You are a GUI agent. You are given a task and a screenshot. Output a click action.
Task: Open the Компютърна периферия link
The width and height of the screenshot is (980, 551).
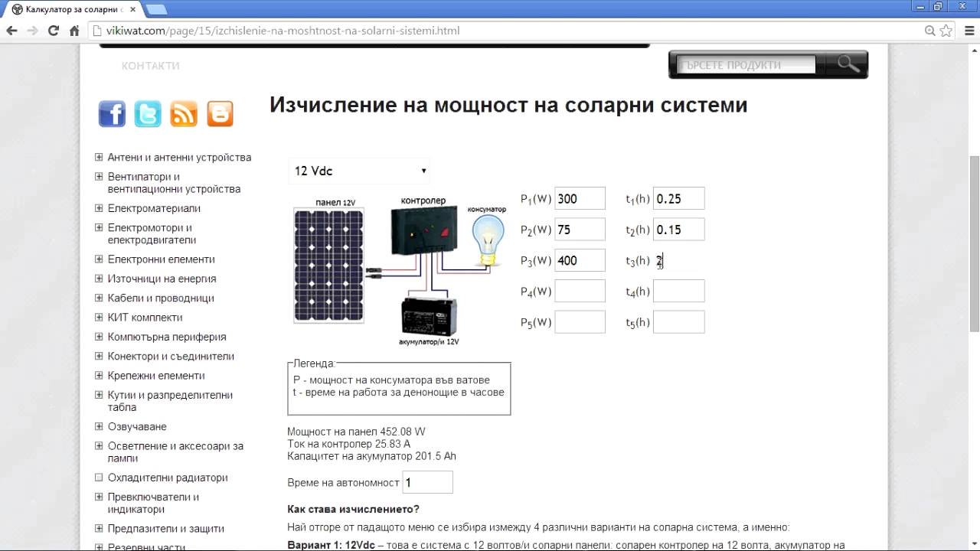click(167, 337)
